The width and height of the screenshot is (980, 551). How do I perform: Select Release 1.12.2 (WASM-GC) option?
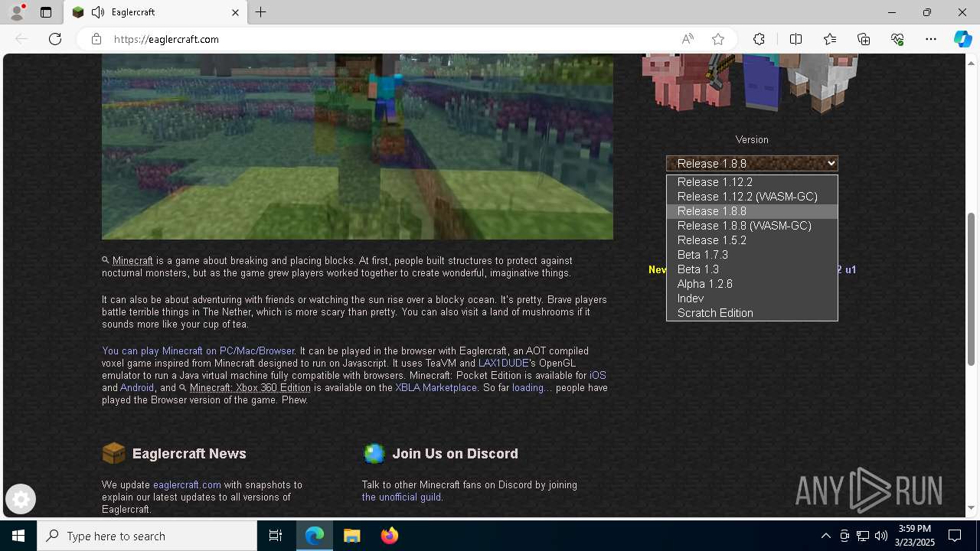point(752,197)
